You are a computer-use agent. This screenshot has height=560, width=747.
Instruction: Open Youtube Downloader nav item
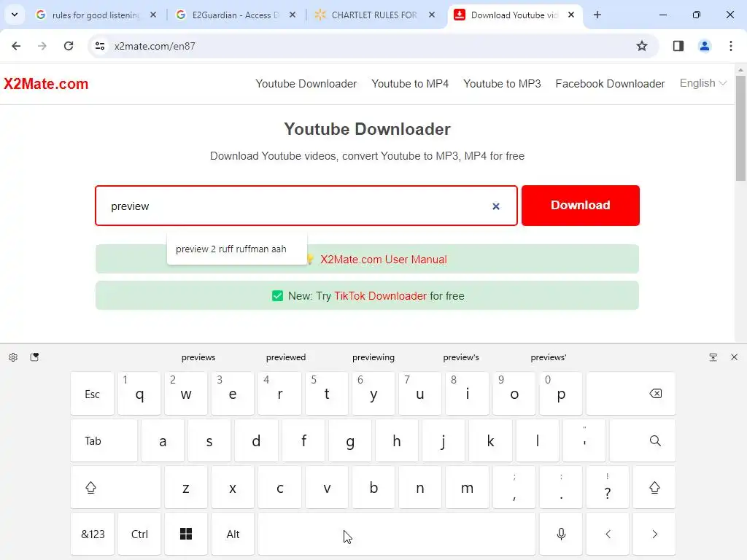pos(306,84)
